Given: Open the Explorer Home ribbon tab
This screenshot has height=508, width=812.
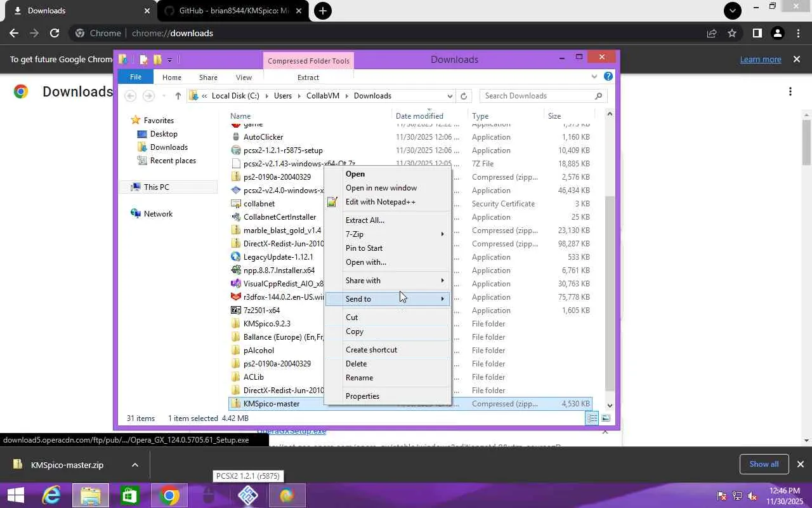Looking at the screenshot, I should 171,77.
